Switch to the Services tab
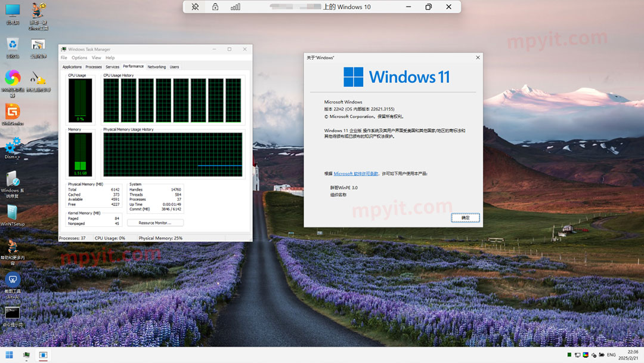 [112, 67]
